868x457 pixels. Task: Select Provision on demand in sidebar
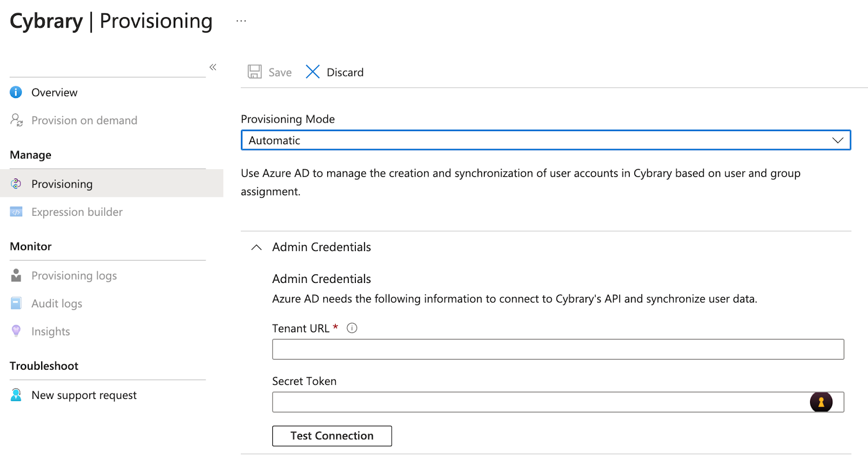84,120
